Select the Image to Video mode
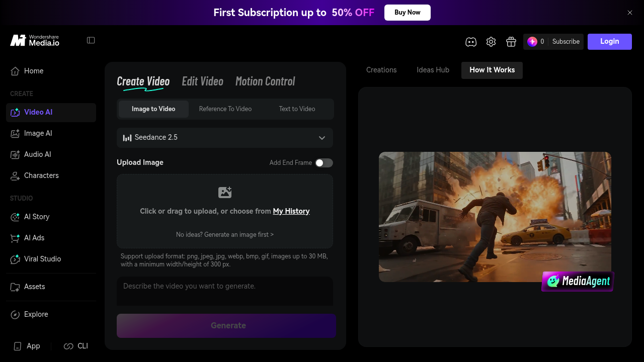This screenshot has height=362, width=644. 153,109
